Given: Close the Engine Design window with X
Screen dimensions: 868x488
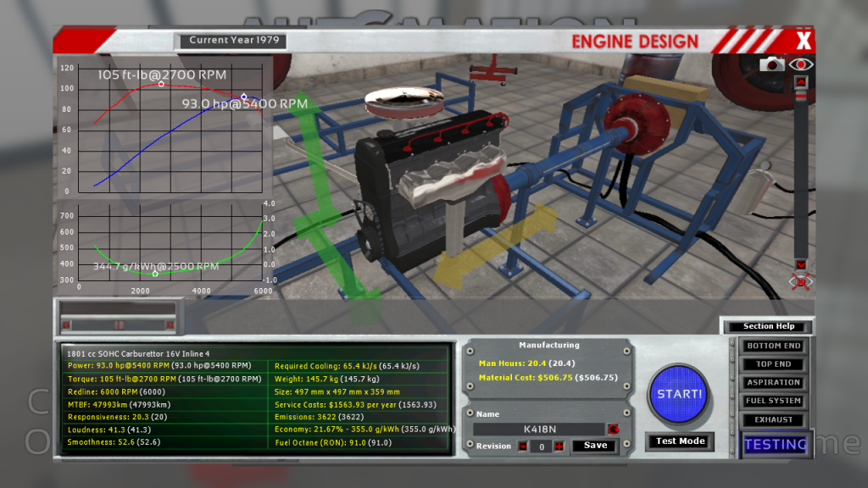Looking at the screenshot, I should (x=804, y=41).
